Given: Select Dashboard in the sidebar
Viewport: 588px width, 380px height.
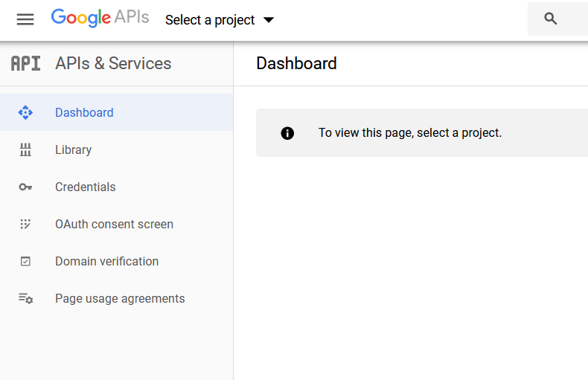Looking at the screenshot, I should [x=116, y=112].
